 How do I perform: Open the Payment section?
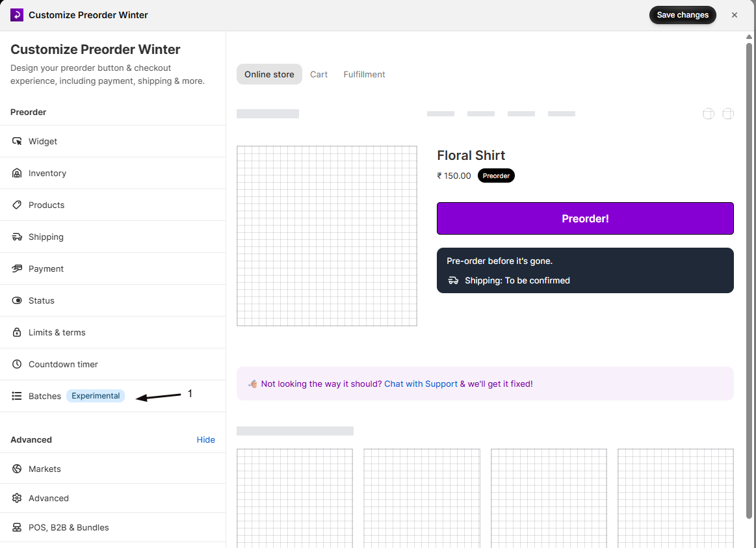113,268
